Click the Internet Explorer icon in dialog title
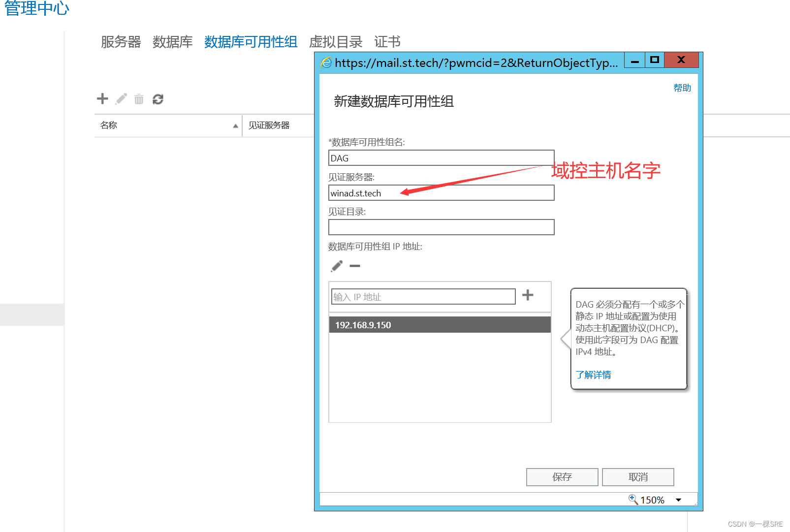This screenshot has height=532, width=790. click(326, 63)
